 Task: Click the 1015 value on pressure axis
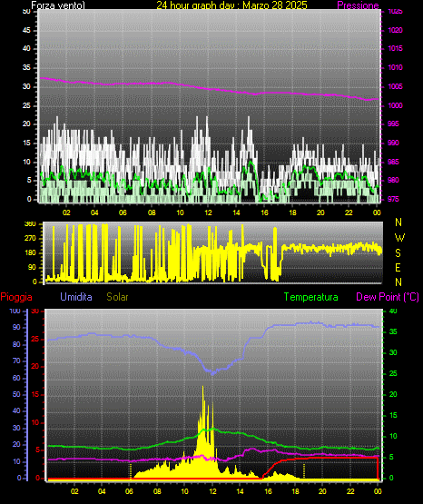click(x=395, y=48)
